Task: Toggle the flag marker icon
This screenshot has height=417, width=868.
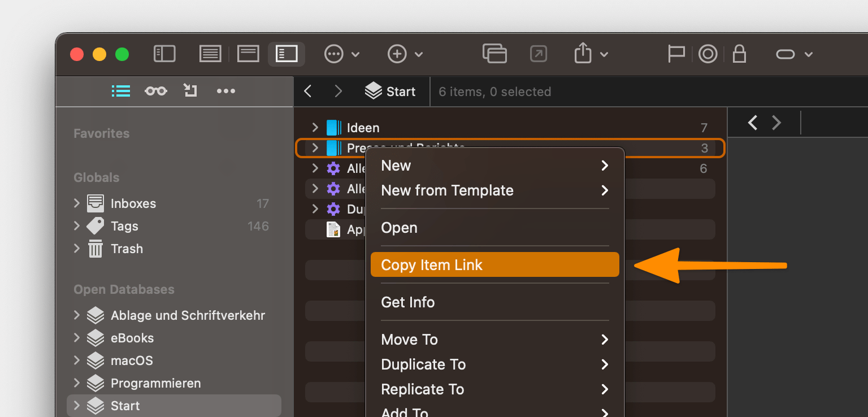Action: 676,54
